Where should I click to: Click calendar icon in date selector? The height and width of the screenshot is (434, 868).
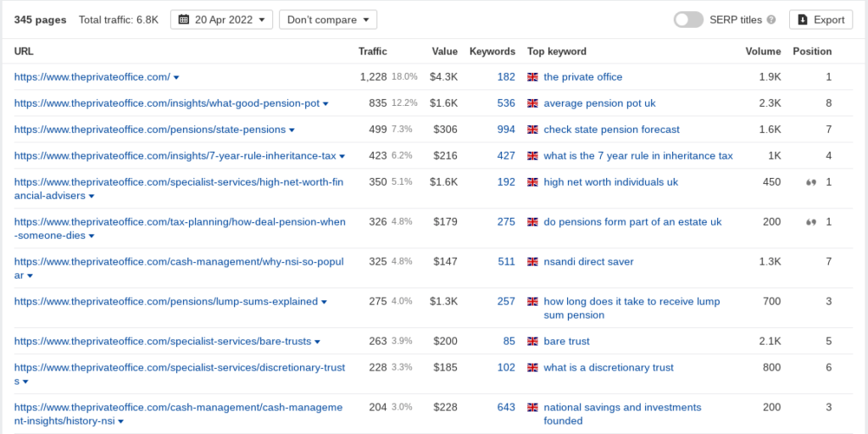pyautogui.click(x=184, y=20)
